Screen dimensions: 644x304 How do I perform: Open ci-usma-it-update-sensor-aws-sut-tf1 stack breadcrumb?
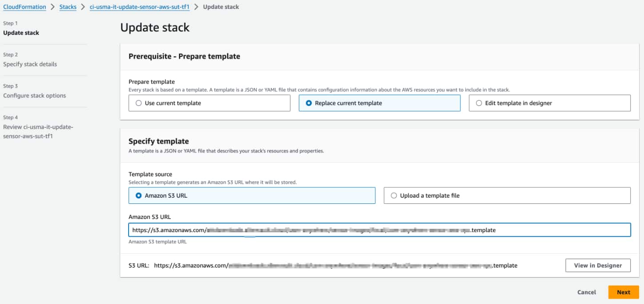[x=140, y=7]
